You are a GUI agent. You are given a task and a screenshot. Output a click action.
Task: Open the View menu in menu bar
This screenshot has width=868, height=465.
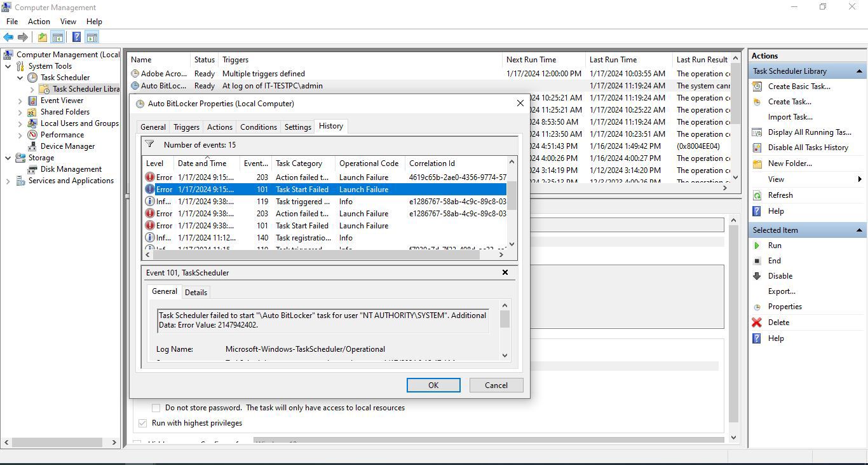[68, 22]
